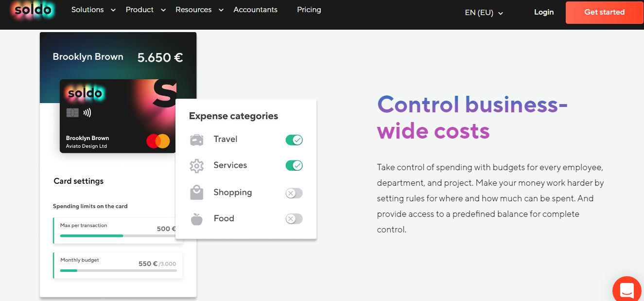Image resolution: width=644 pixels, height=301 pixels.
Task: Click the Food category label
Action: pos(224,218)
